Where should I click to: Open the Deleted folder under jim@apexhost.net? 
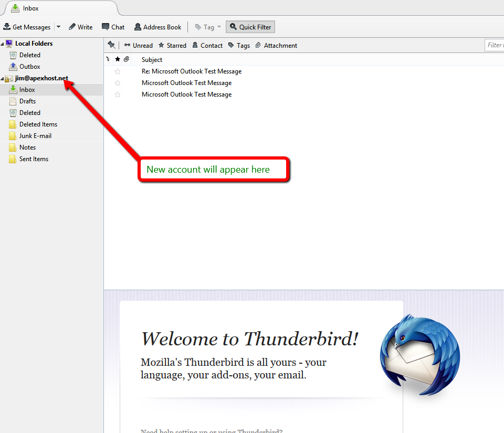click(x=30, y=113)
